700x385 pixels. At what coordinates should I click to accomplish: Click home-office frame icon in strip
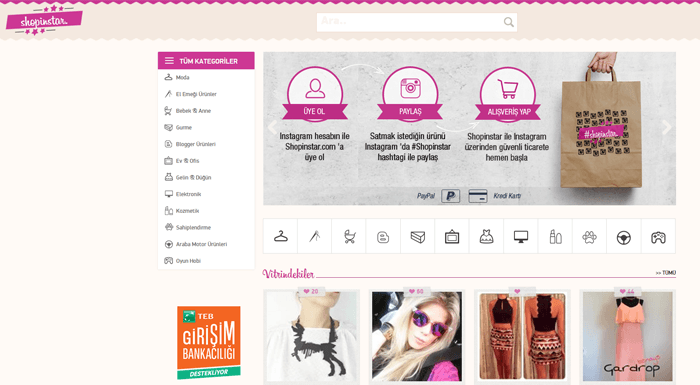pyautogui.click(x=452, y=236)
